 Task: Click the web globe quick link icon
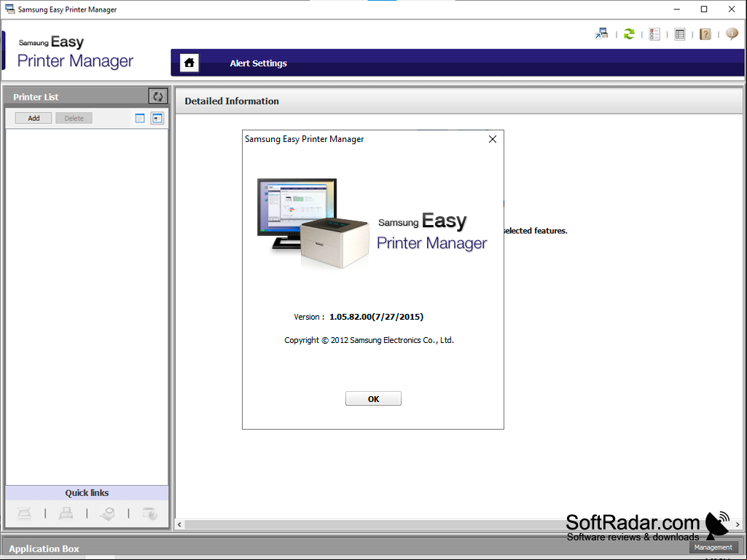click(x=149, y=513)
